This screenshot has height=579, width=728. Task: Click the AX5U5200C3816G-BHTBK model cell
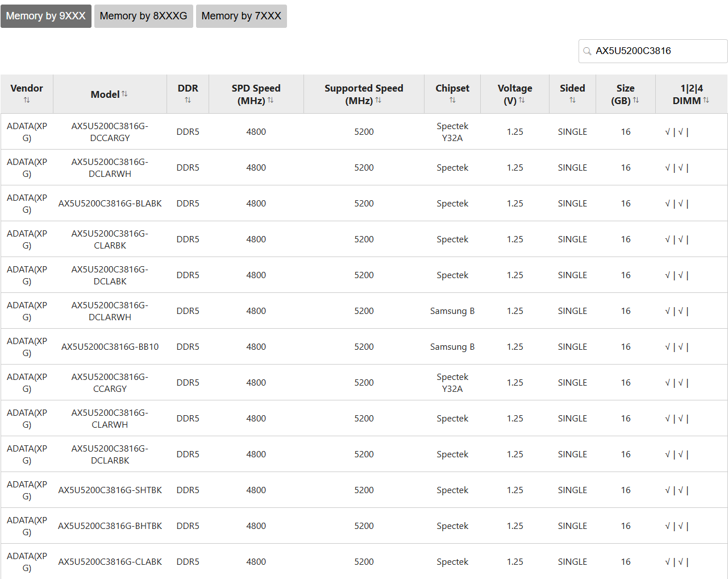[110, 526]
